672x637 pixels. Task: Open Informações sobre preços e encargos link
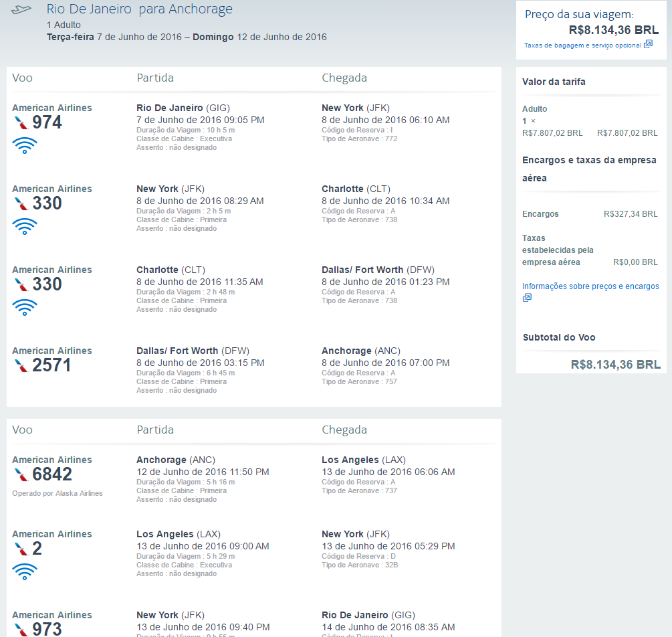(590, 286)
